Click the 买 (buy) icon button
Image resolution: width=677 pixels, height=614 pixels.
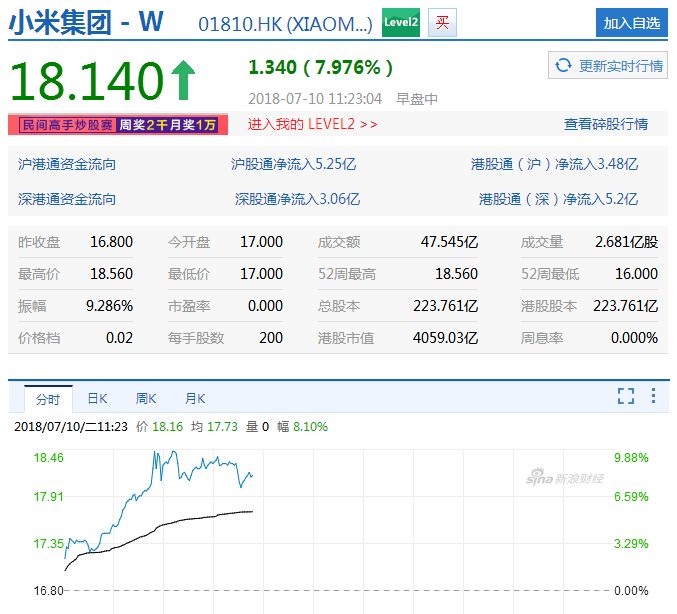442,22
